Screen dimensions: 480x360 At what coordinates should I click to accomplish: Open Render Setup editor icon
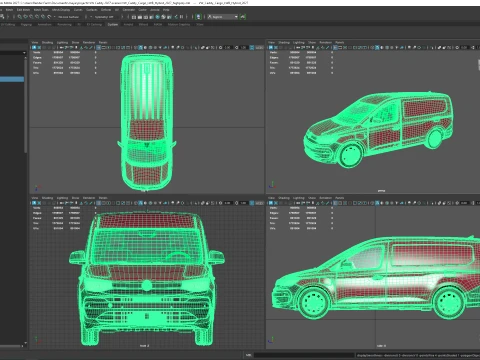point(164,17)
